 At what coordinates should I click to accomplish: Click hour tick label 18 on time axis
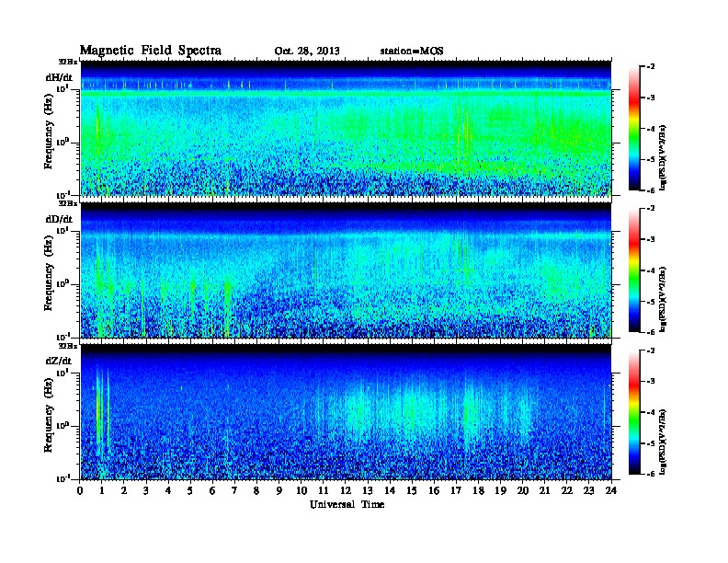click(x=478, y=490)
